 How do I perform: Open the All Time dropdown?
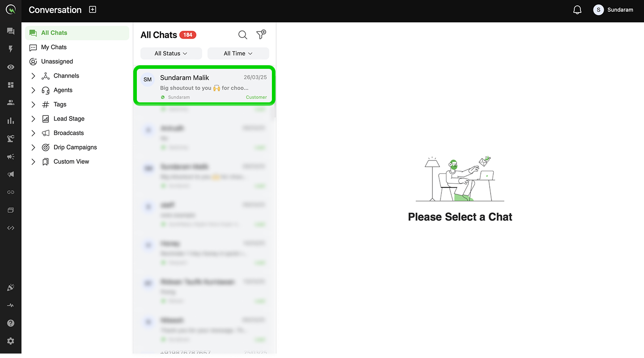coord(238,53)
